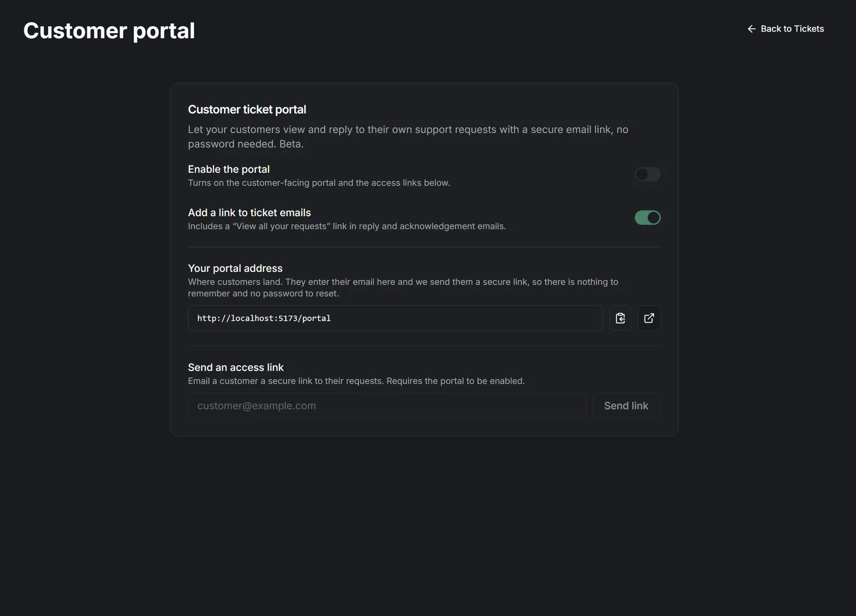Click the 'Requires the portal to be enabled' text
856x616 pixels.
pos(456,381)
